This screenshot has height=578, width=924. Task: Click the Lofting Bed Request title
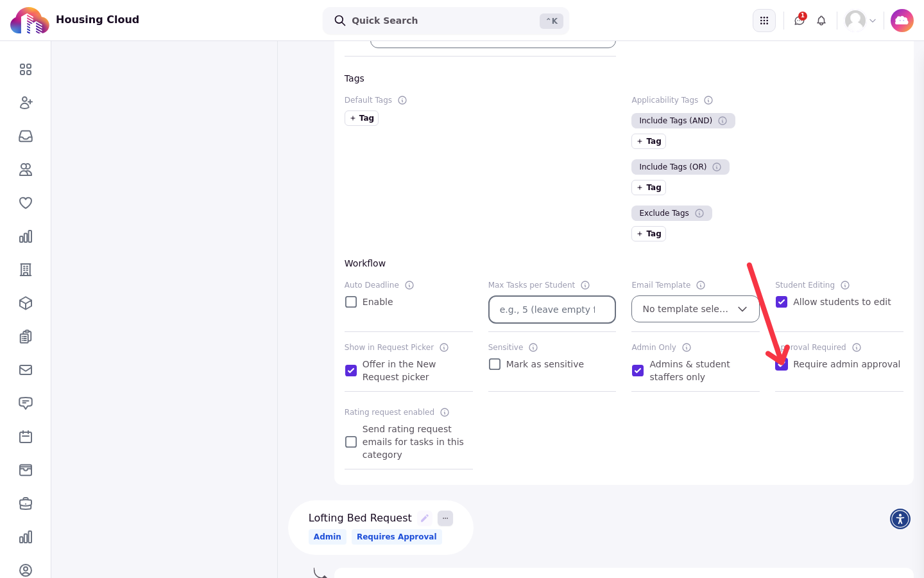pos(360,518)
